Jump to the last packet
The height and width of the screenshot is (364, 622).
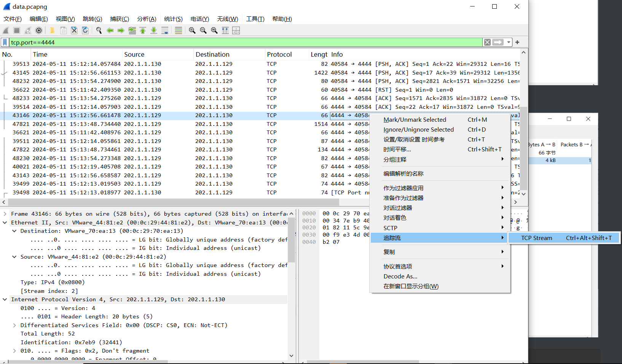(x=154, y=30)
